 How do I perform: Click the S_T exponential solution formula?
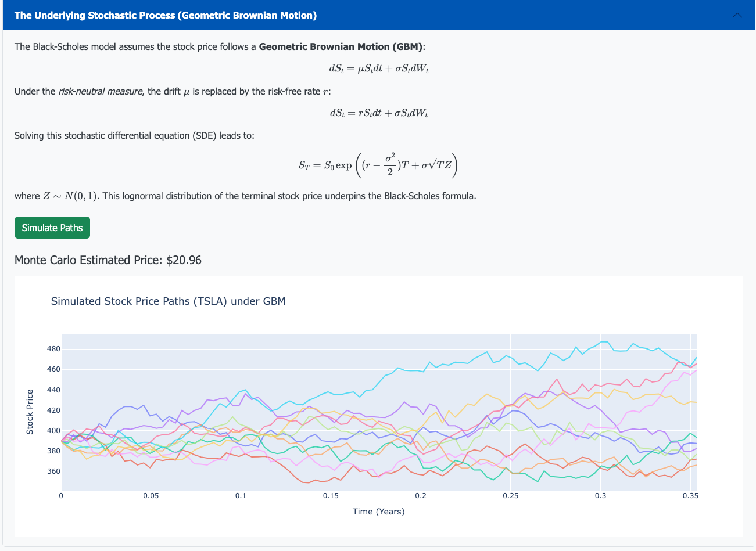tap(378, 165)
